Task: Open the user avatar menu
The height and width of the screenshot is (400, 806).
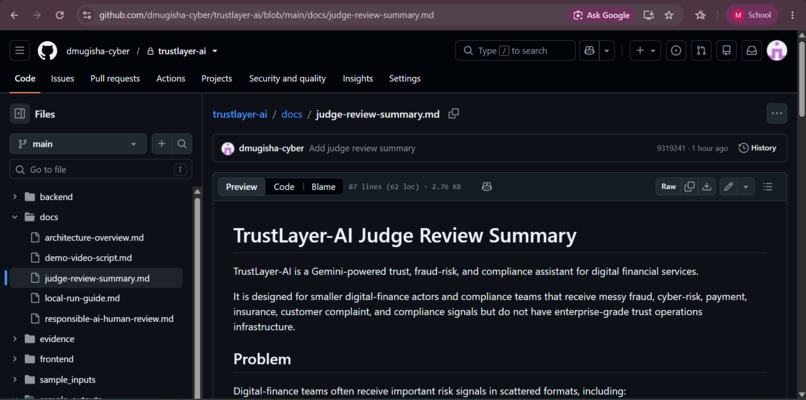Action: [x=777, y=51]
